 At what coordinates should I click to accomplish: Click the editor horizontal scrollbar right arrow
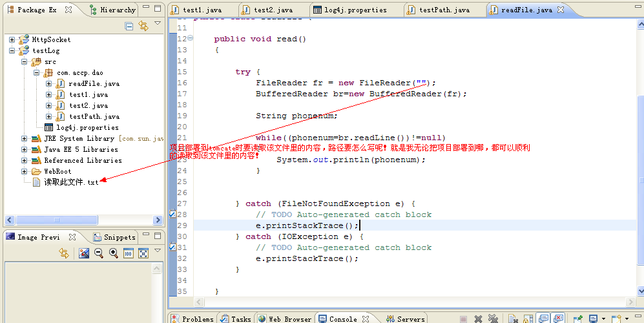click(x=632, y=302)
